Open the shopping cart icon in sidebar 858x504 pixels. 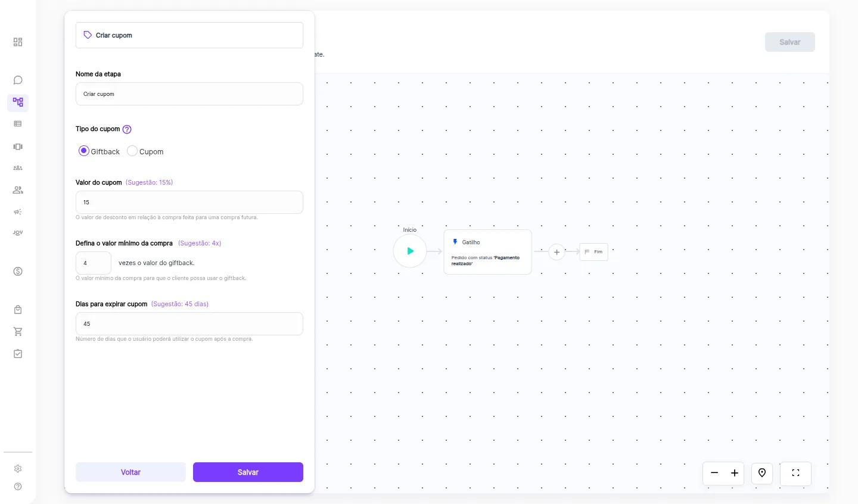[18, 331]
